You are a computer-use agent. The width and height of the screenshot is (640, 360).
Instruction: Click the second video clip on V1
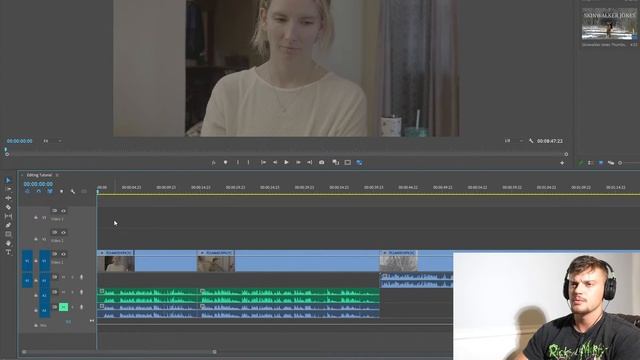pyautogui.click(x=288, y=261)
